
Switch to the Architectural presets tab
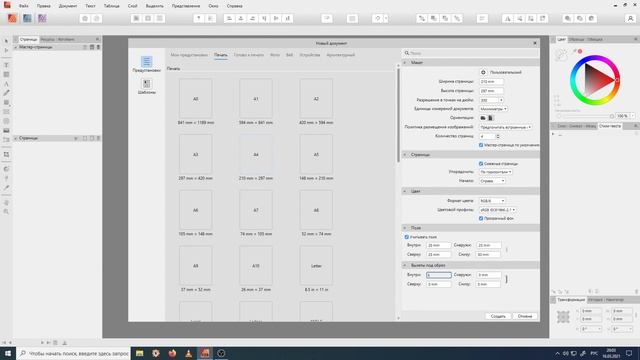coord(340,55)
